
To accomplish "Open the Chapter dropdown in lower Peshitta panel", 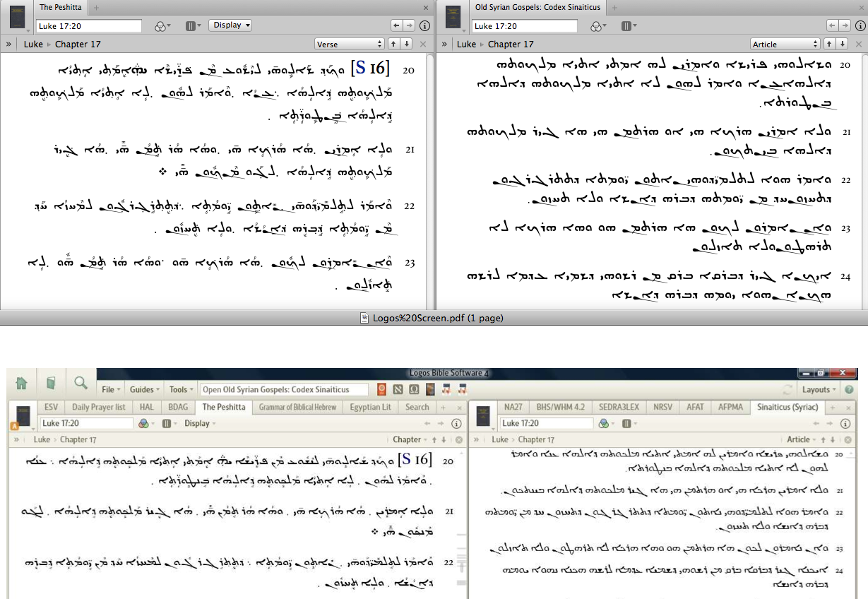I will [x=411, y=439].
